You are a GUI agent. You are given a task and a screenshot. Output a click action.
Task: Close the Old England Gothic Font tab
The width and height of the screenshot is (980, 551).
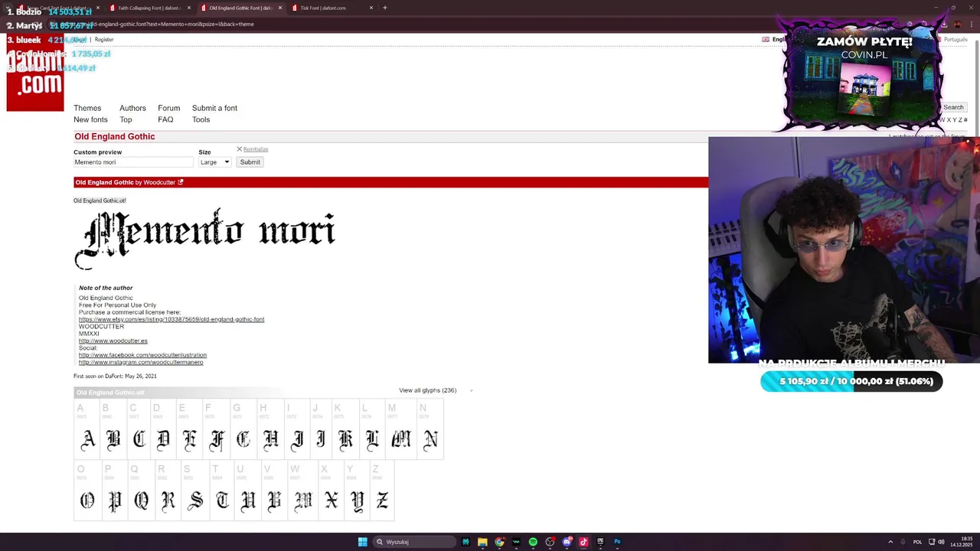pos(280,8)
